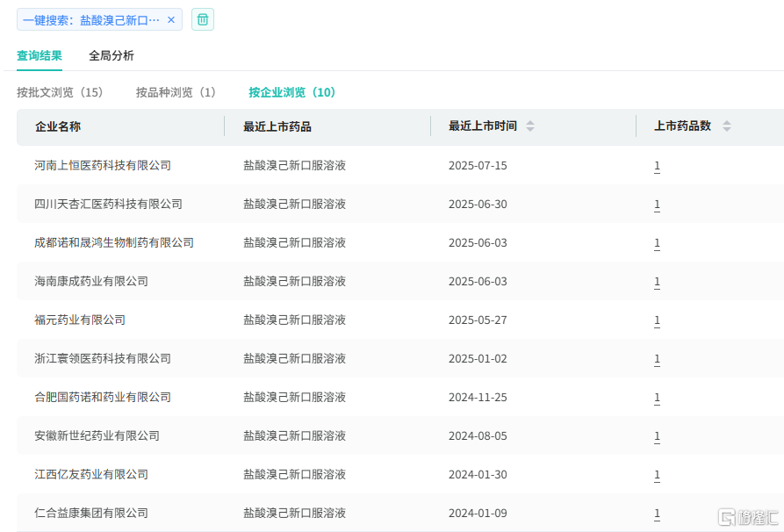Image resolution: width=784 pixels, height=532 pixels.
Task: Open drug count link for 江西亿友药业有限公司
Action: pyautogui.click(x=657, y=475)
